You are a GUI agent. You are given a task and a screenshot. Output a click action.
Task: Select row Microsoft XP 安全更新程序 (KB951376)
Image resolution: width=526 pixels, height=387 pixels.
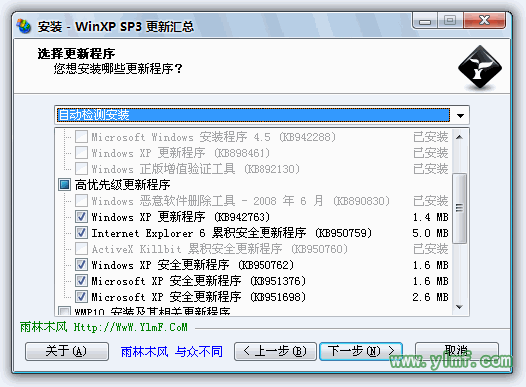click(199, 281)
